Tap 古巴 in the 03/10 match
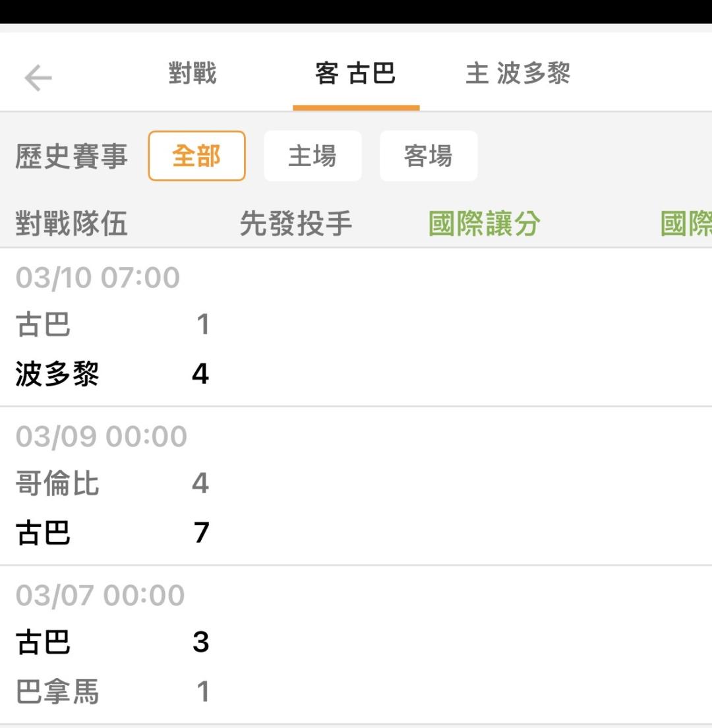Screen dimensions: 712x728 (x=44, y=324)
